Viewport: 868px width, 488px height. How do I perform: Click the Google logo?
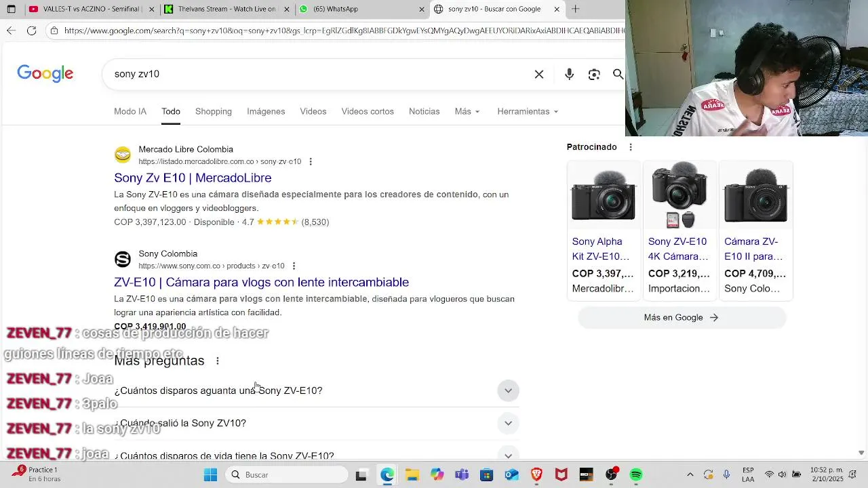tap(45, 74)
